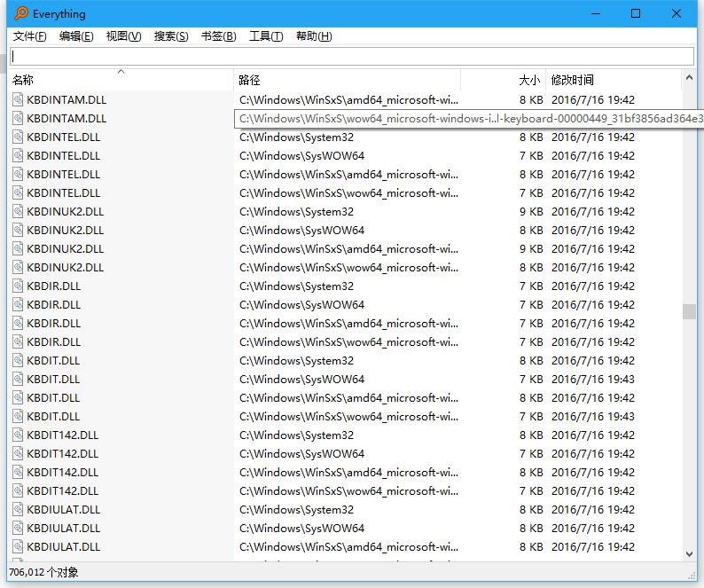Sort by the 大小 column header
704x588 pixels.
pos(503,80)
